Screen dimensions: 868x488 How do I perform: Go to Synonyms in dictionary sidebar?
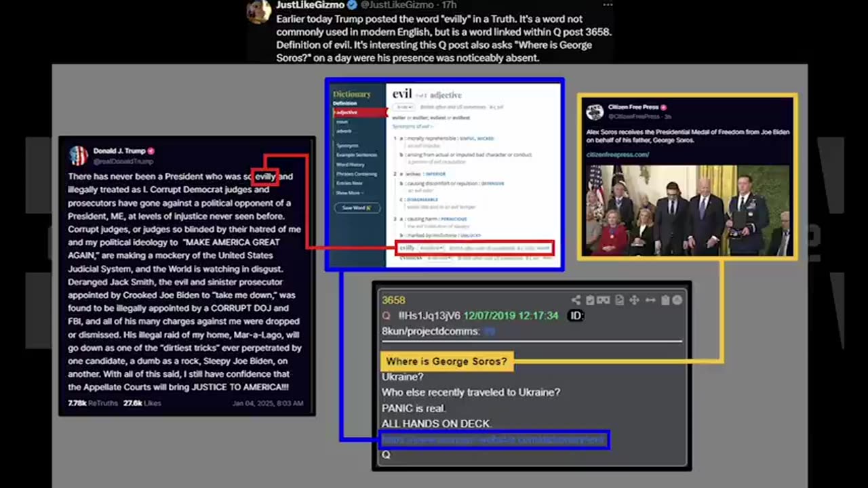347,146
